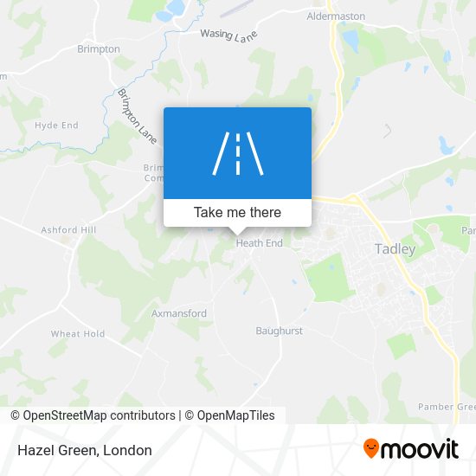The width and height of the screenshot is (476, 476).
Task: Open the OpenStreetMap contributors attribution link
Action: click(x=93, y=415)
